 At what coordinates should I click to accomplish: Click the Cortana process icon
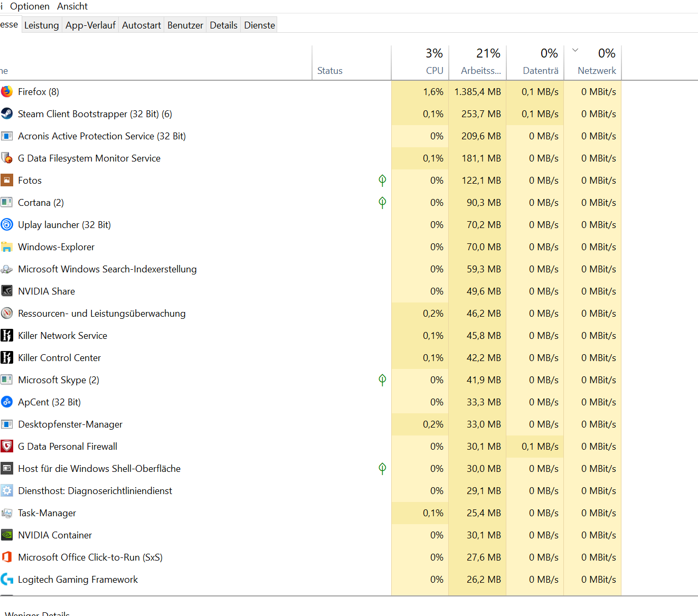click(7, 203)
